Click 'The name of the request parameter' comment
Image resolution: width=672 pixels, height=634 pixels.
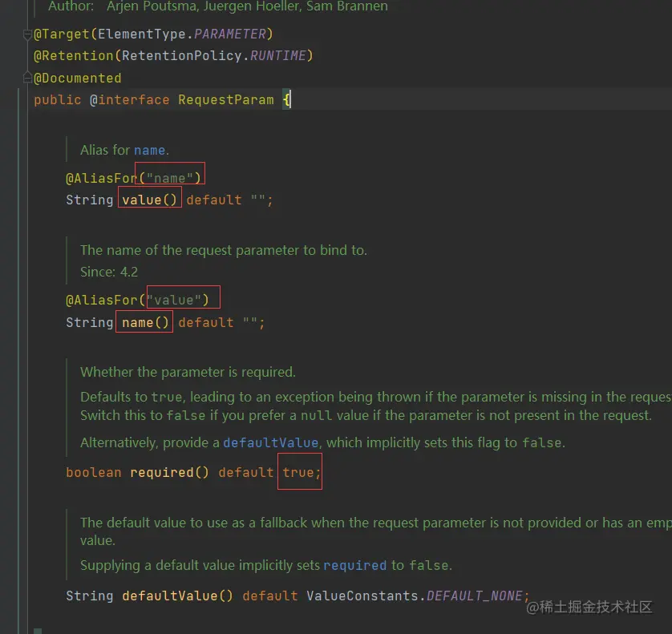(224, 250)
